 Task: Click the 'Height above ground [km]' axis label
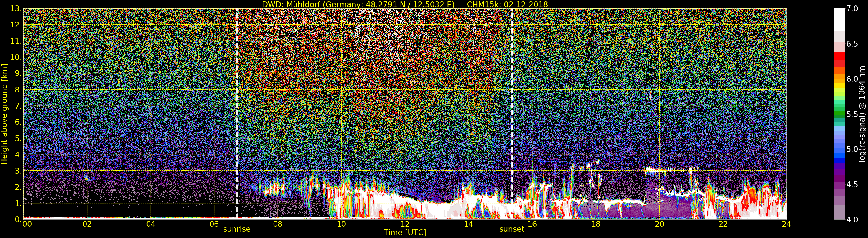(4, 114)
